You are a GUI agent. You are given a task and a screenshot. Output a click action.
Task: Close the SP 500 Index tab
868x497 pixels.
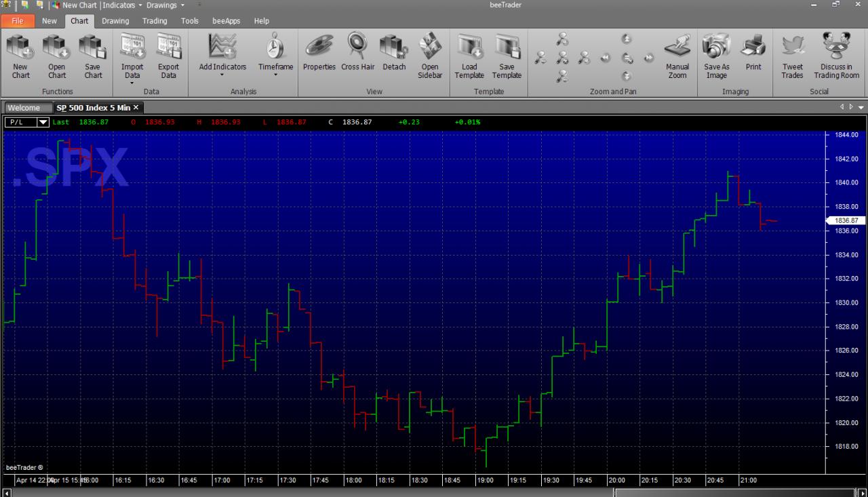pos(136,107)
